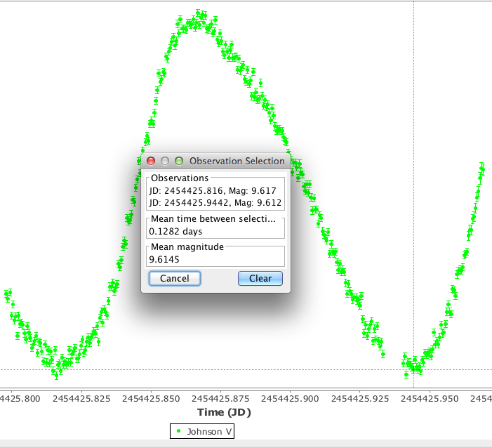
Task: Select the observation with Mag 9.612
Action: 215,203
